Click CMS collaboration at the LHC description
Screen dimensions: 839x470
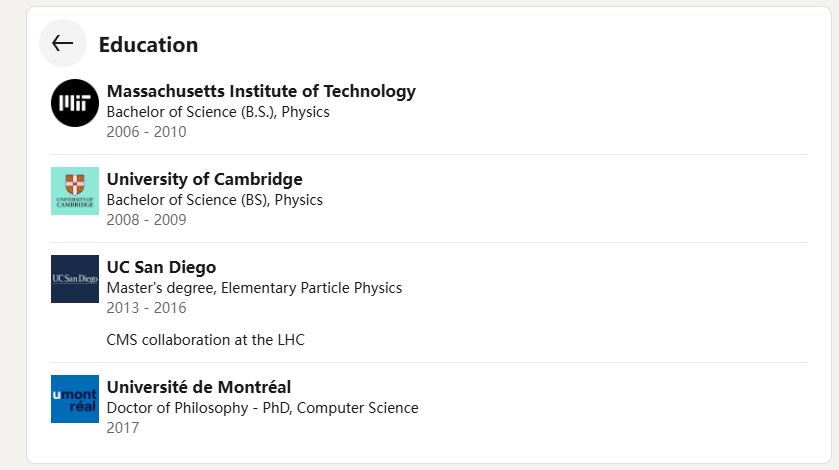(x=205, y=340)
